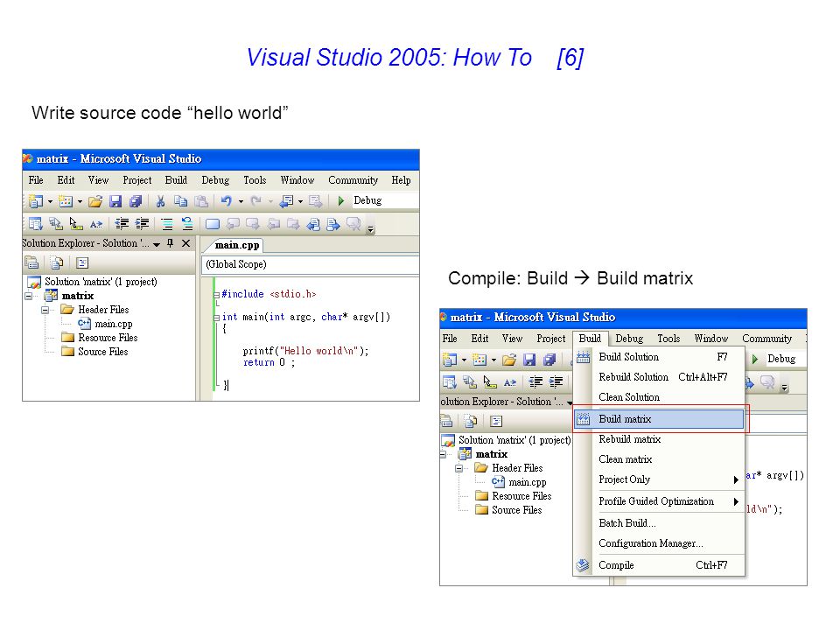Click Save All icon in code window toolbar
Image resolution: width=840 pixels, height=630 pixels.
136,201
